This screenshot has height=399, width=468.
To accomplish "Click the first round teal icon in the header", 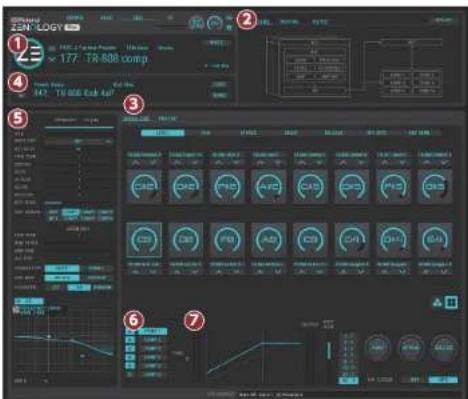I will point(197,23).
